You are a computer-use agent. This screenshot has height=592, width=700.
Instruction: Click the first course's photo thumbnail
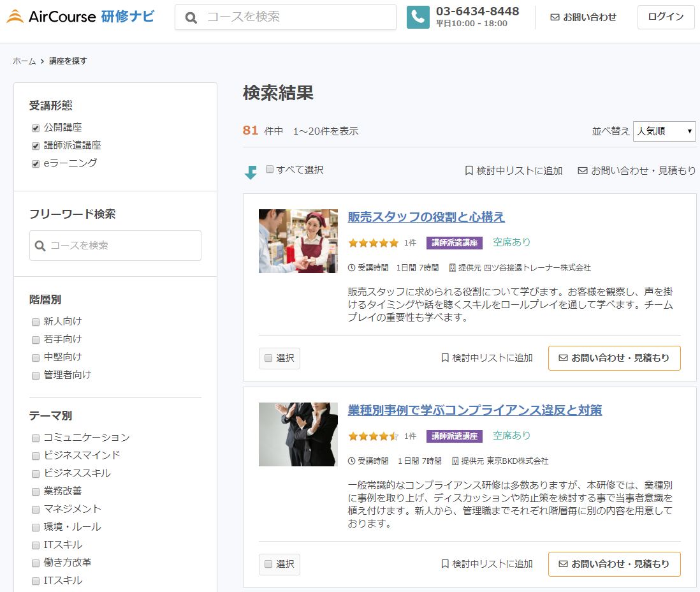298,241
